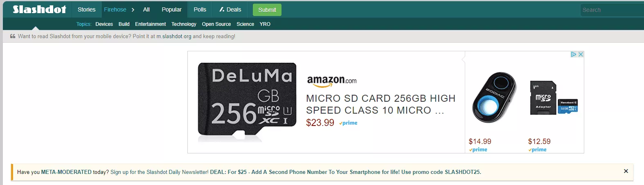The height and width of the screenshot is (185, 644).
Task: Click the Slashdot logo
Action: [x=39, y=9]
